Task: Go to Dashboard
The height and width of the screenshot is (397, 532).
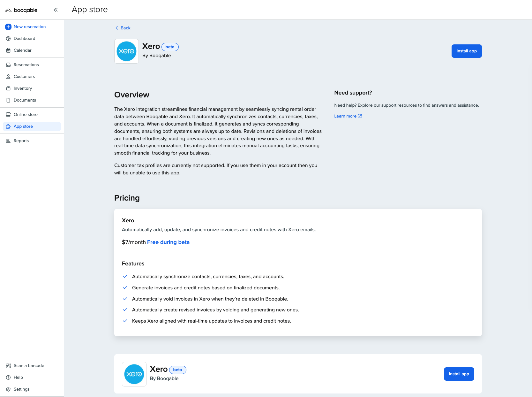Action: [x=25, y=39]
